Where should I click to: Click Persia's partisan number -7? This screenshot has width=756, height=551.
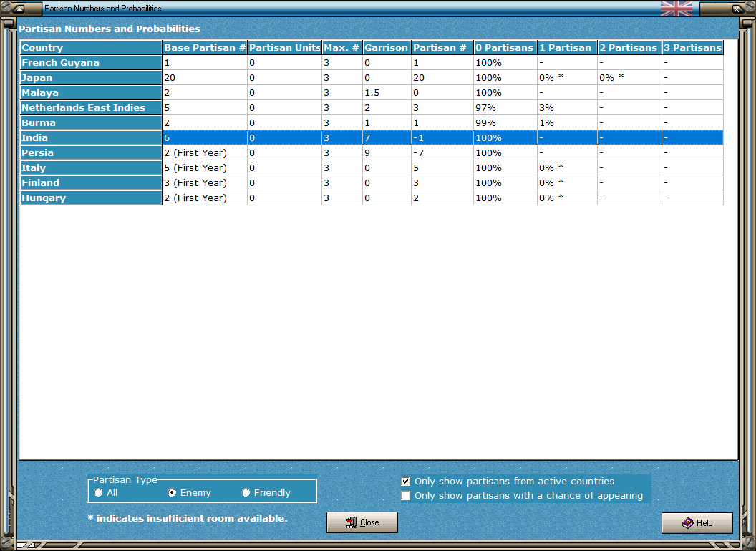pos(442,153)
